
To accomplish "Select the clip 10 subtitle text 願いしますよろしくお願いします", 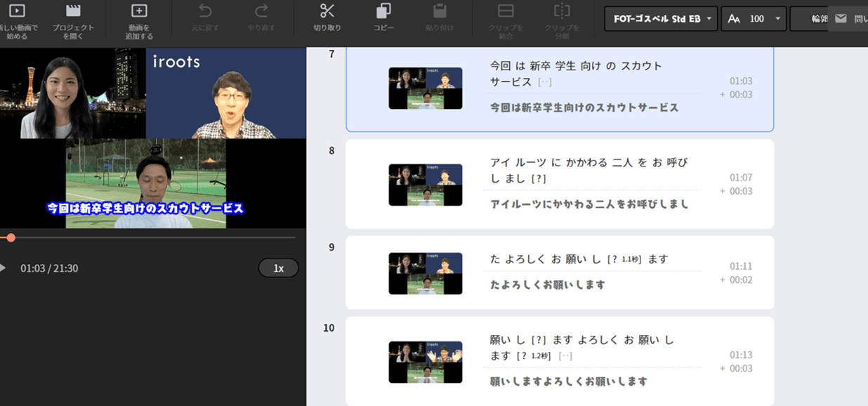I will [568, 381].
